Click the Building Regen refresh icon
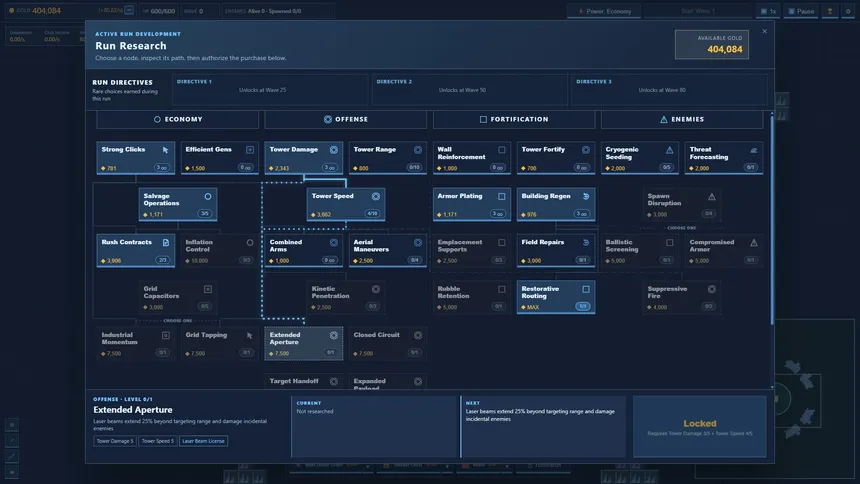 point(586,196)
